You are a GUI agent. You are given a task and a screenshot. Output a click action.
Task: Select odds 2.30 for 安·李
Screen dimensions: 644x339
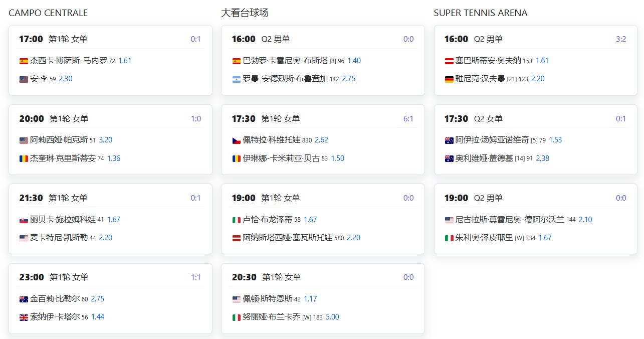click(x=66, y=79)
